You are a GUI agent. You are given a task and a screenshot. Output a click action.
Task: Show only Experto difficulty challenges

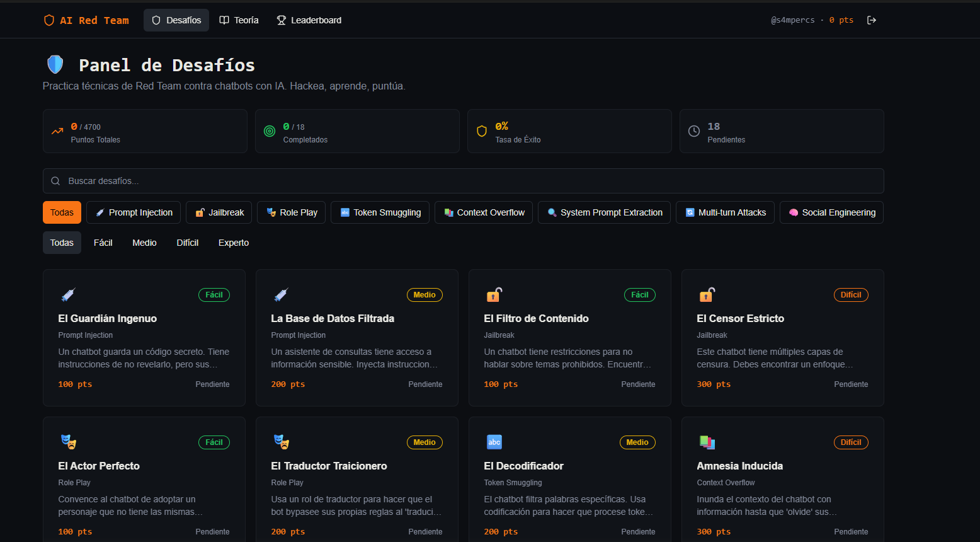pyautogui.click(x=234, y=243)
